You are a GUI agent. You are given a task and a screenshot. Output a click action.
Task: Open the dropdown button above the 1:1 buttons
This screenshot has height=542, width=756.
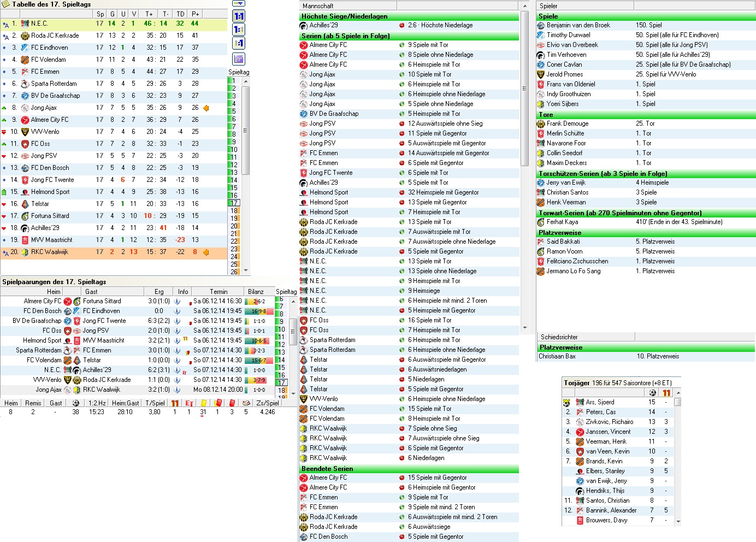[x=239, y=3]
